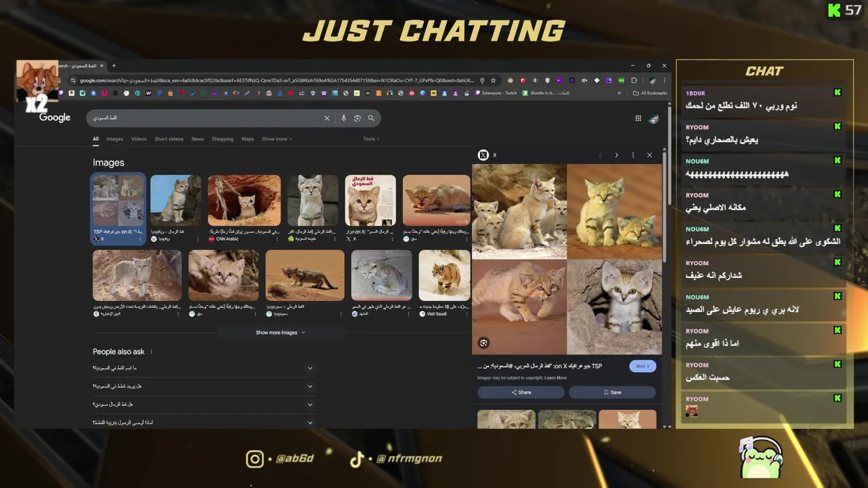868x488 pixels.
Task: Switch to the Short videos tab
Action: (x=169, y=139)
